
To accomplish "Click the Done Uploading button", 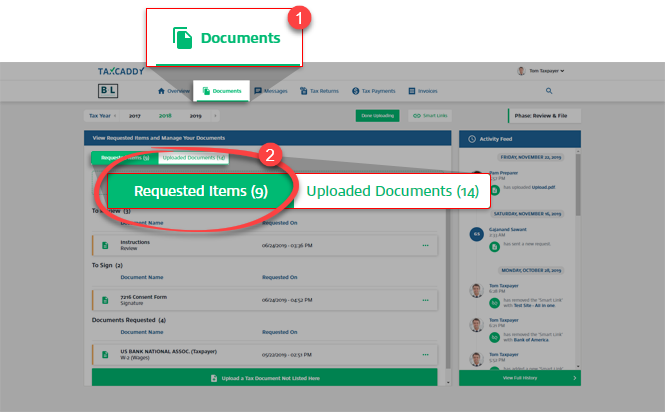I will (377, 115).
